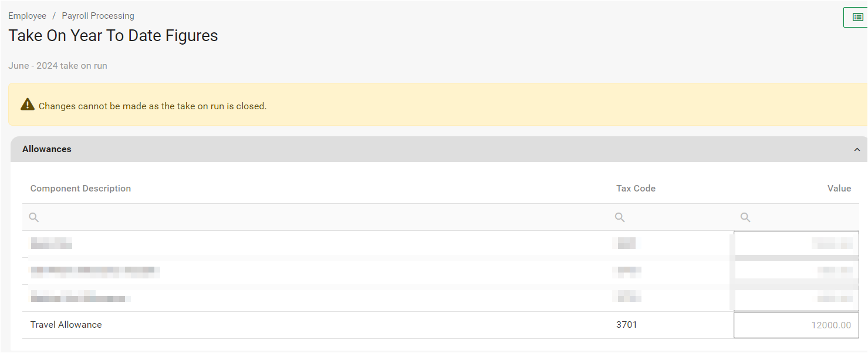Focus the Value column filter text field
Screen dimensions: 868x353
tap(801, 217)
